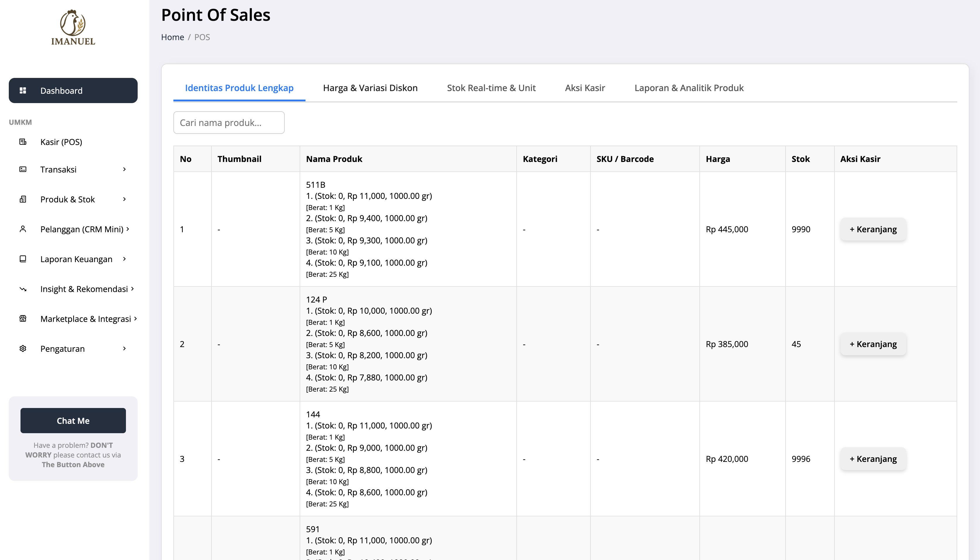Add product 144 to Keranjang
Viewport: 980px width, 560px height.
coord(873,459)
